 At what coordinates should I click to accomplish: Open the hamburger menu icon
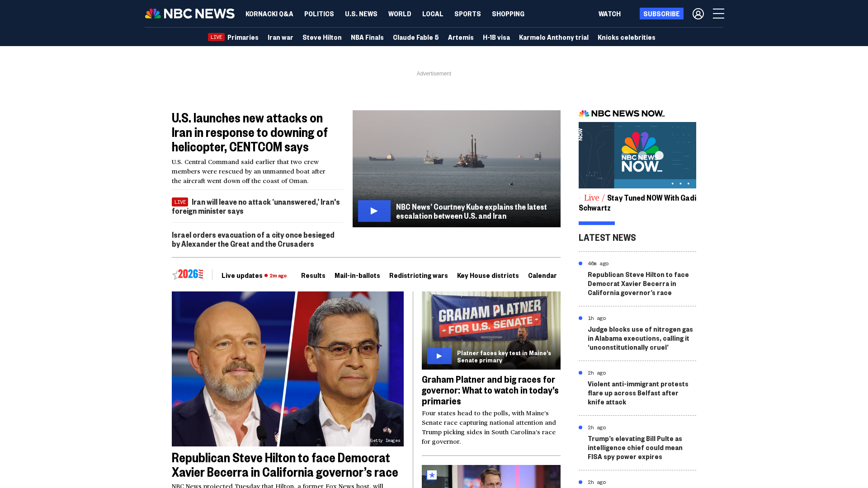pos(718,14)
